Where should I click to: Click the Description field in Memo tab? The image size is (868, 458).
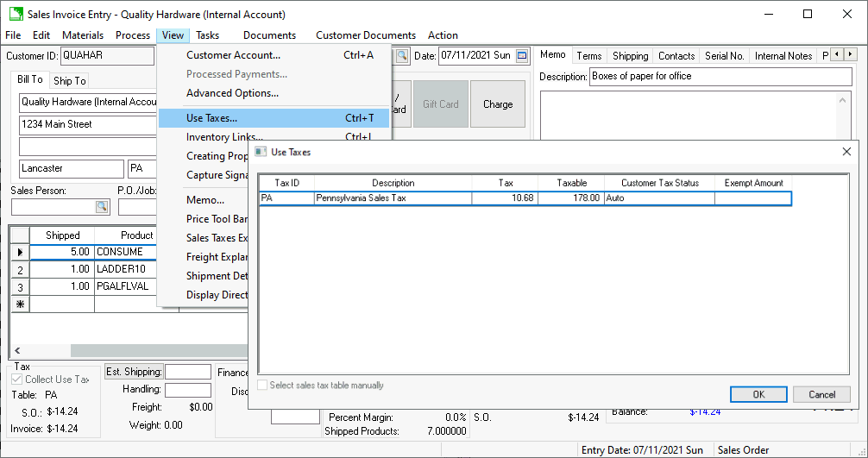720,77
